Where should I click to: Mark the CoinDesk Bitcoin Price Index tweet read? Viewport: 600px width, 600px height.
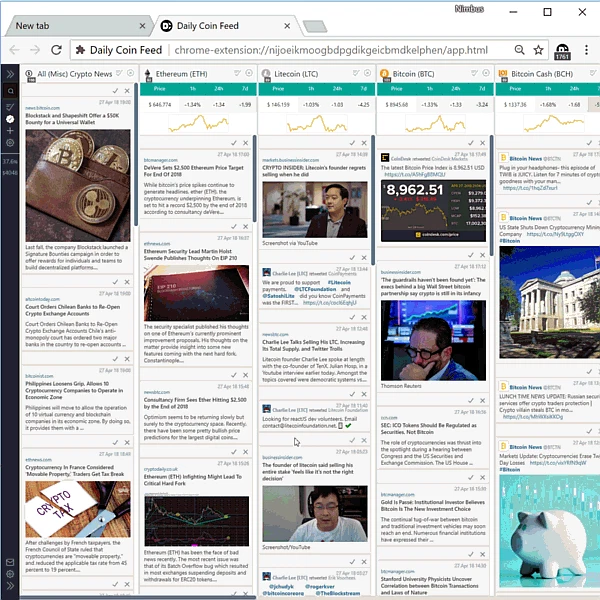point(471,143)
